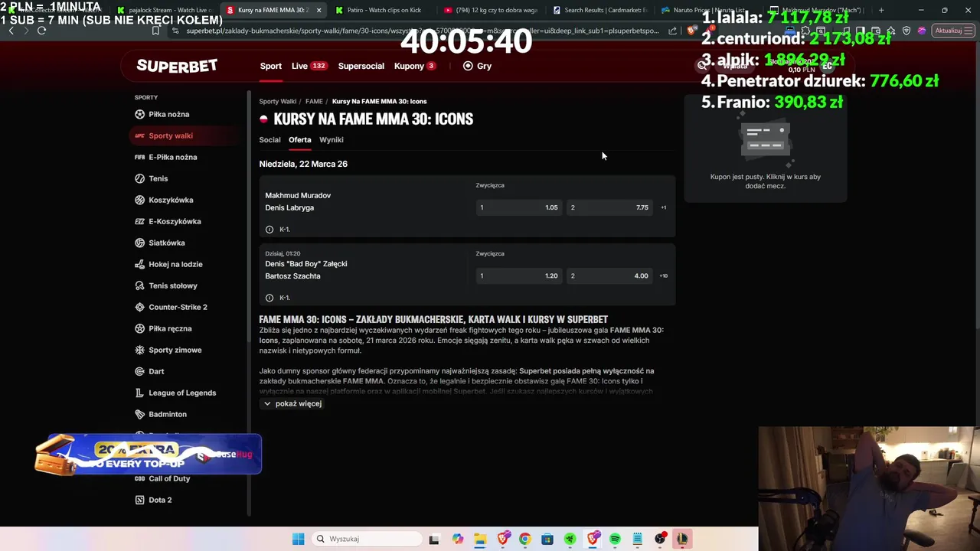Bet on Załęcki at odds 1.20
The width and height of the screenshot is (980, 551).
coord(518,275)
